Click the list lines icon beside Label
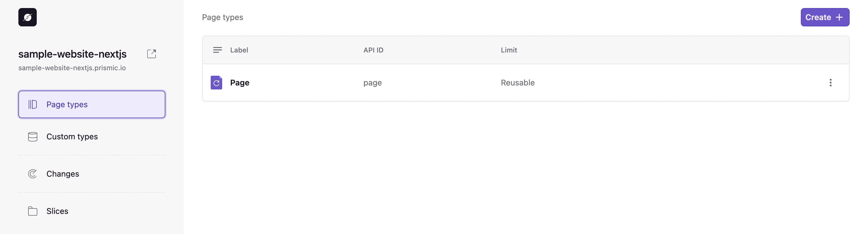This screenshot has height=234, width=868. (217, 50)
